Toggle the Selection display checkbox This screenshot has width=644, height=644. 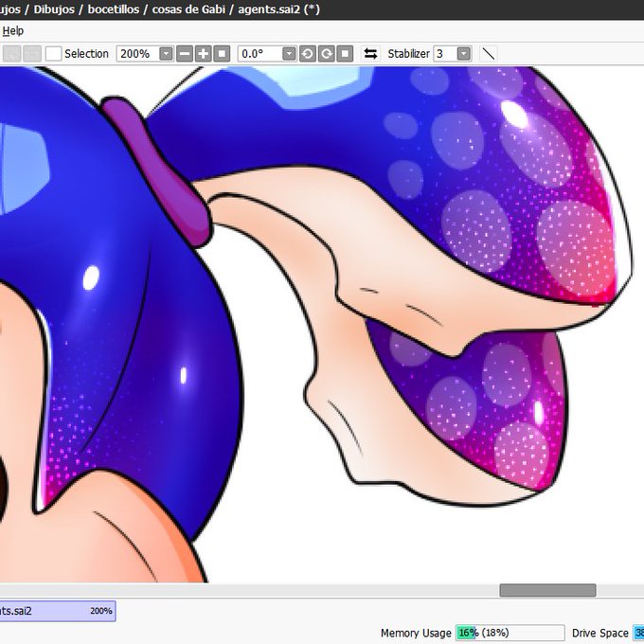(x=53, y=54)
